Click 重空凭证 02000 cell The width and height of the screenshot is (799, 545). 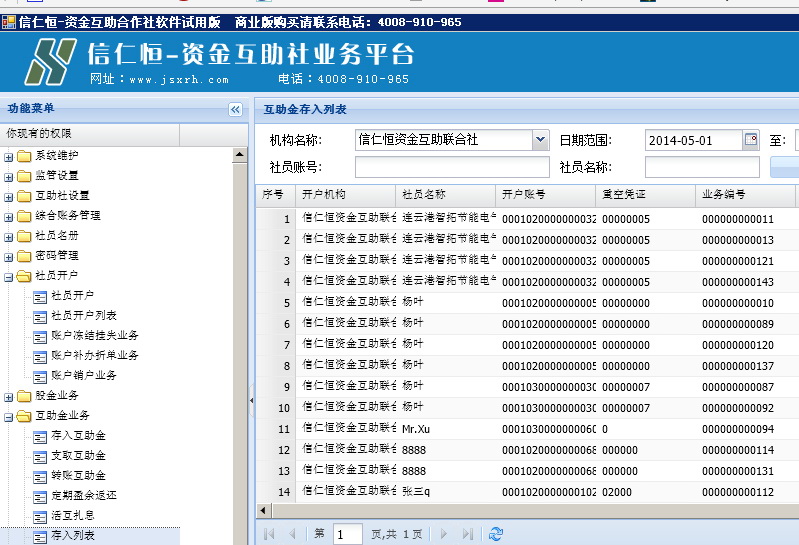tap(617, 492)
